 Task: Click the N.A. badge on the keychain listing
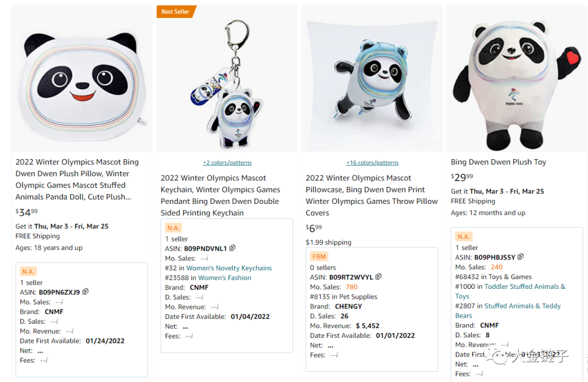coord(173,228)
